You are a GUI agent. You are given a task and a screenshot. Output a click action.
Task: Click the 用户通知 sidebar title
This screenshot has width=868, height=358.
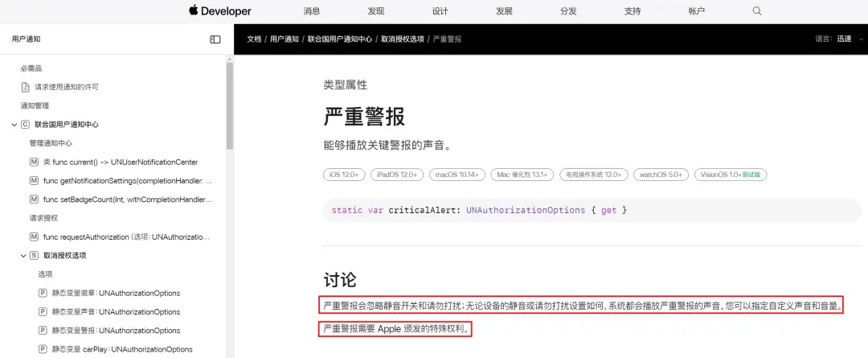26,39
